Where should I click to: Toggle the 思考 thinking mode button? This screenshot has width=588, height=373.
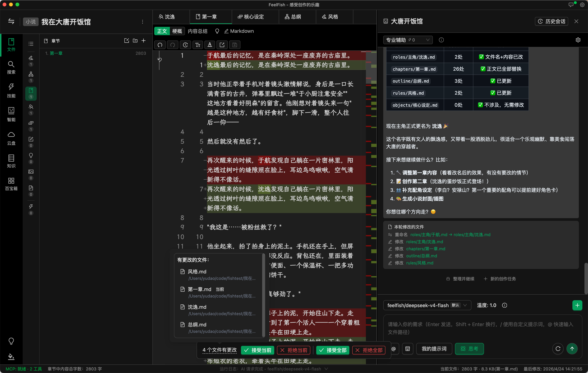pyautogui.click(x=469, y=349)
